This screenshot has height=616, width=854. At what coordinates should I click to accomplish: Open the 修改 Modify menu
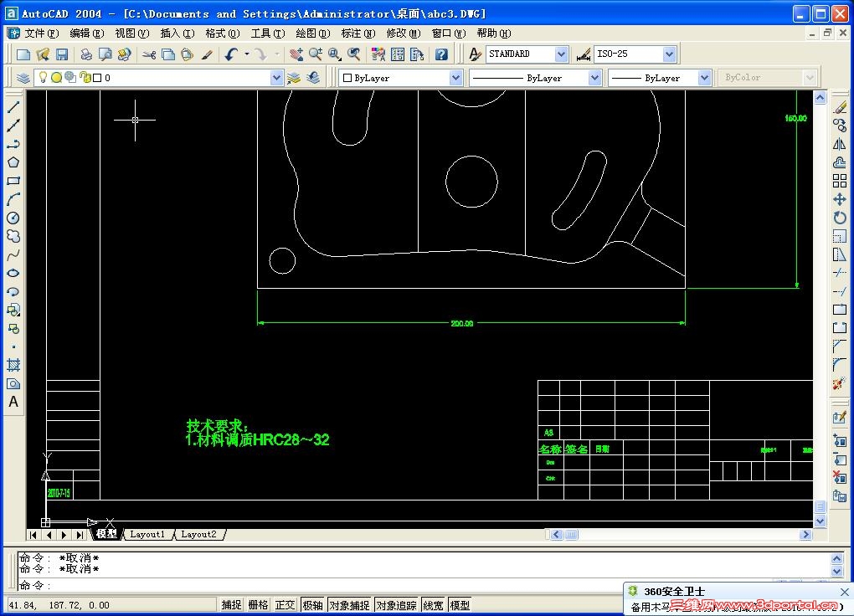click(x=403, y=33)
